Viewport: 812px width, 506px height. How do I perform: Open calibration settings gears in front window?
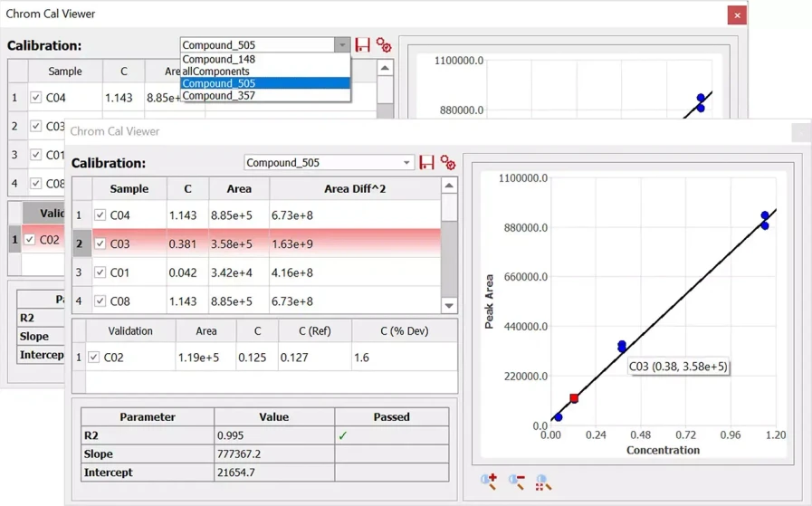tap(448, 163)
